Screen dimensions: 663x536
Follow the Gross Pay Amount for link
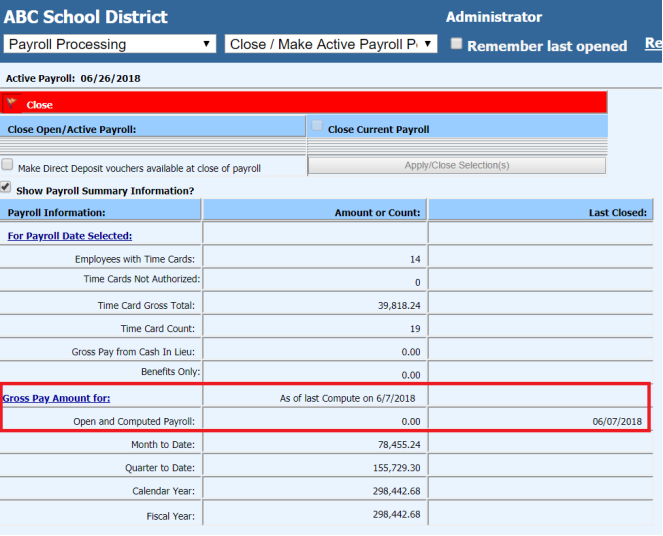tap(56, 398)
